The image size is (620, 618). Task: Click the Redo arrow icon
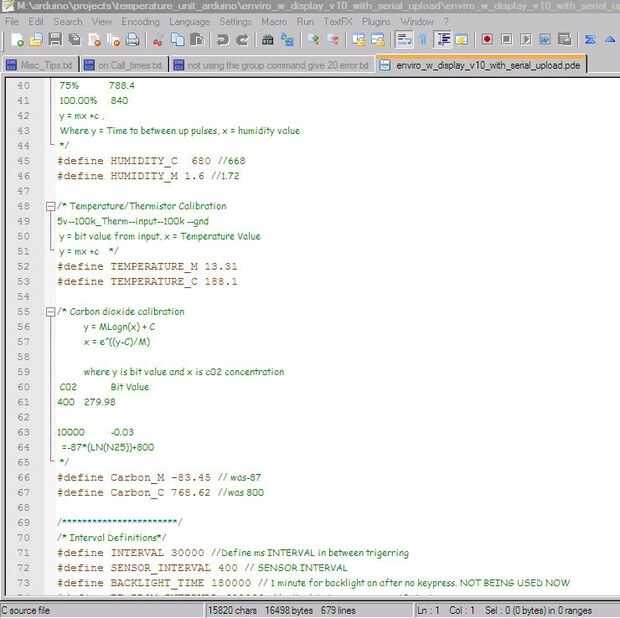242,40
